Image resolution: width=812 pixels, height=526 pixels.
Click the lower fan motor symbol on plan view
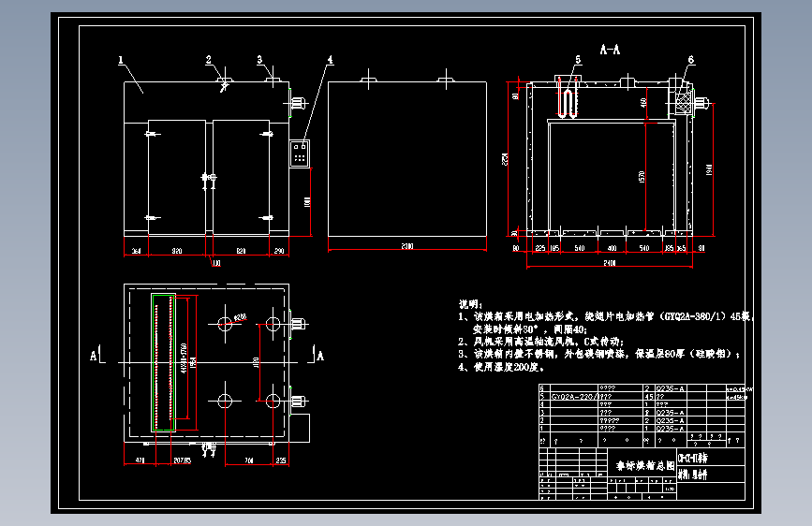(299, 401)
